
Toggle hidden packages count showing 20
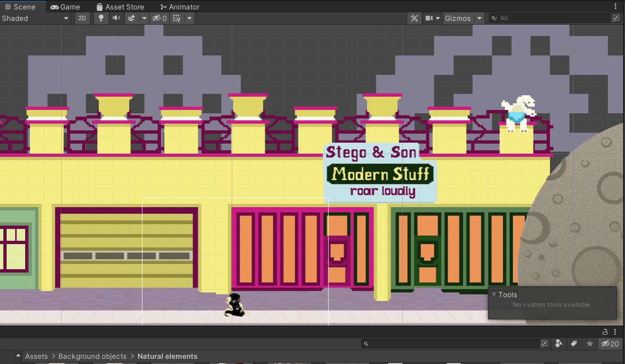click(610, 344)
